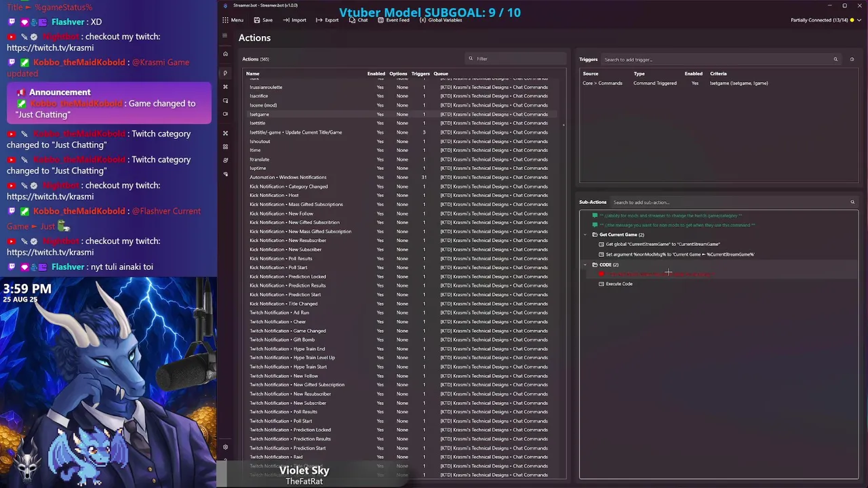Open the gear Settings icon in the sidebar
This screenshot has width=868, height=488.
[x=225, y=447]
